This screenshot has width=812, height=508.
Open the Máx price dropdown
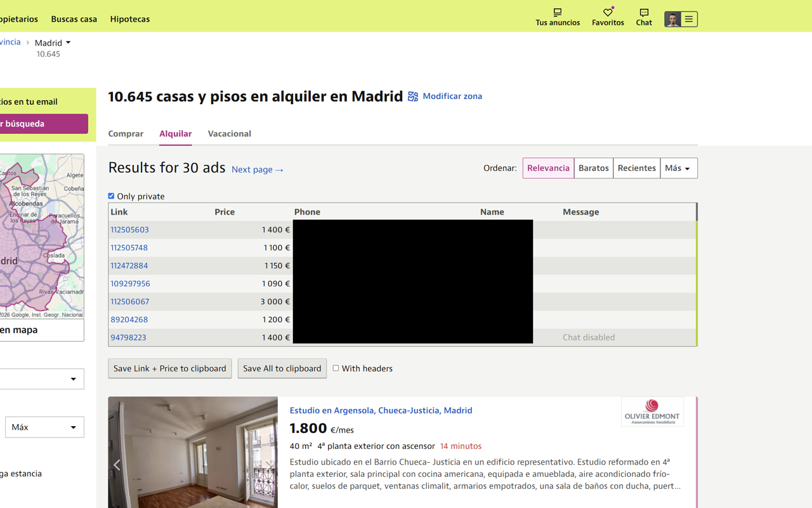click(x=44, y=427)
